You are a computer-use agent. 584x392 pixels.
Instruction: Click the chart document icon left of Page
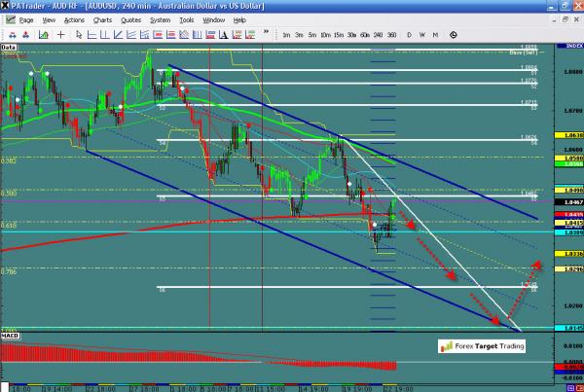tap(8, 19)
